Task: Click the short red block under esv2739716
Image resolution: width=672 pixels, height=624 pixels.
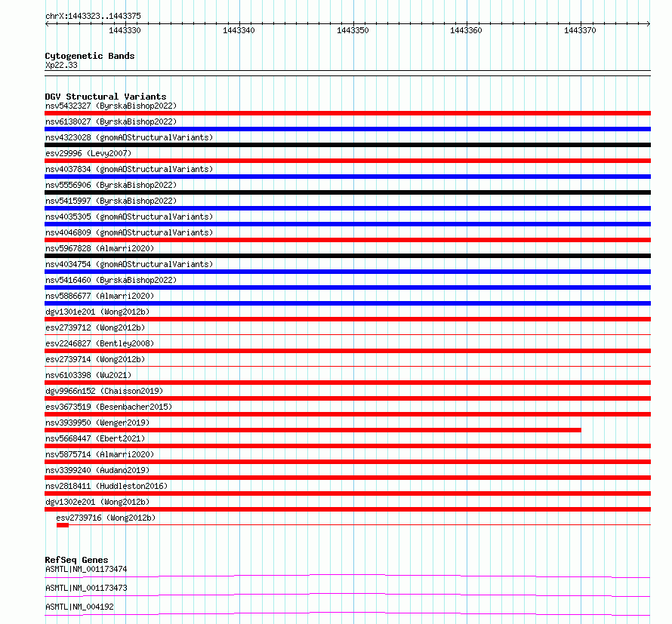Action: click(63, 525)
